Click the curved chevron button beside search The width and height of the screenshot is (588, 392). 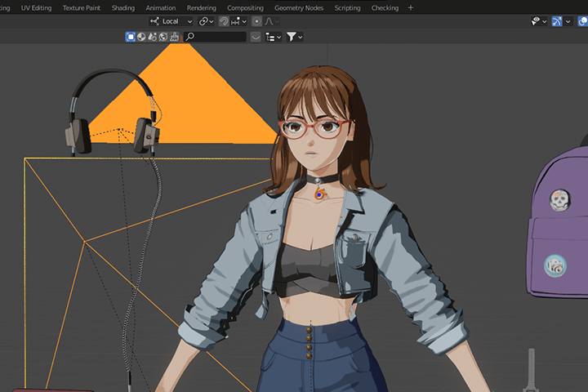coord(256,37)
